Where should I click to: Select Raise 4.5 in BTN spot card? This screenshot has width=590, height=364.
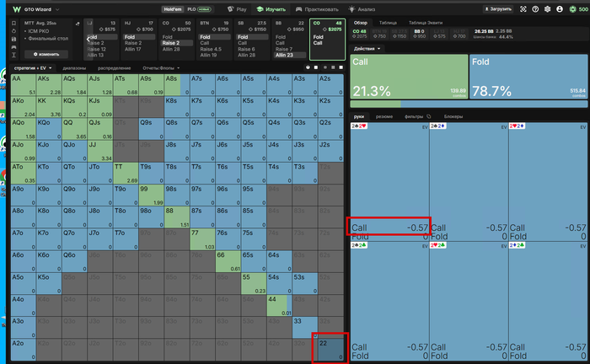click(x=211, y=49)
